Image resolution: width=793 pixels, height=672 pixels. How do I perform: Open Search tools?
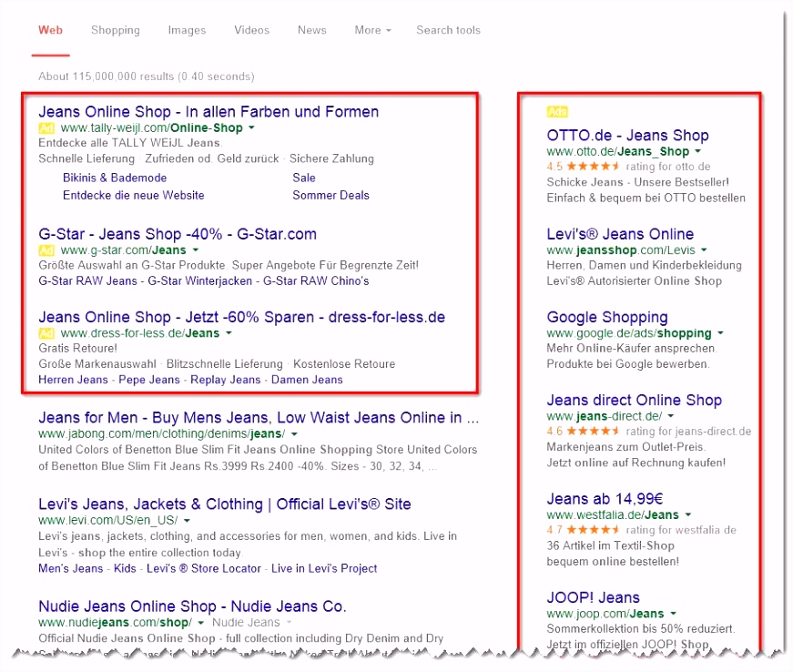pos(449,30)
